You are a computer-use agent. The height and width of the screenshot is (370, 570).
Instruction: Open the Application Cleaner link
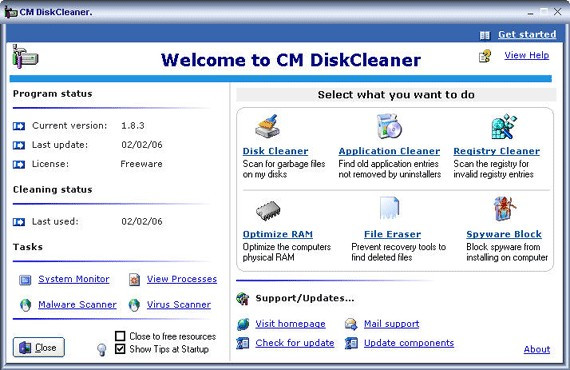389,151
